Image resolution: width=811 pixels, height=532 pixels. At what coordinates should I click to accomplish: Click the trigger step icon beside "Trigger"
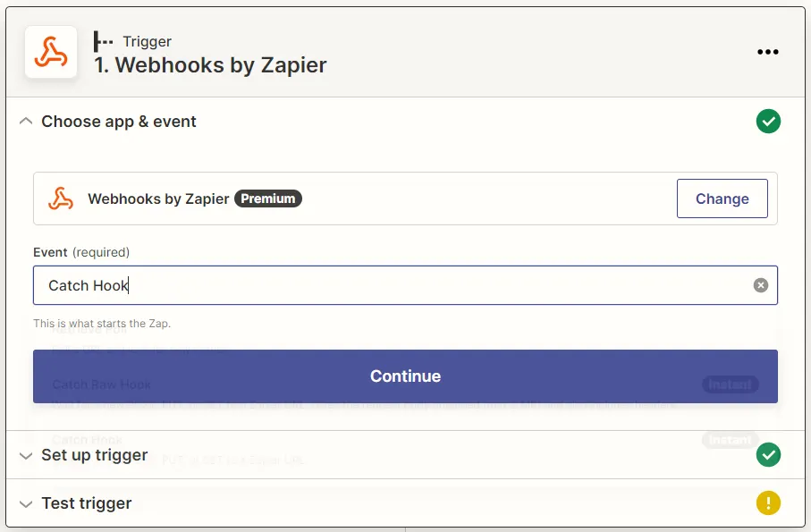[104, 41]
